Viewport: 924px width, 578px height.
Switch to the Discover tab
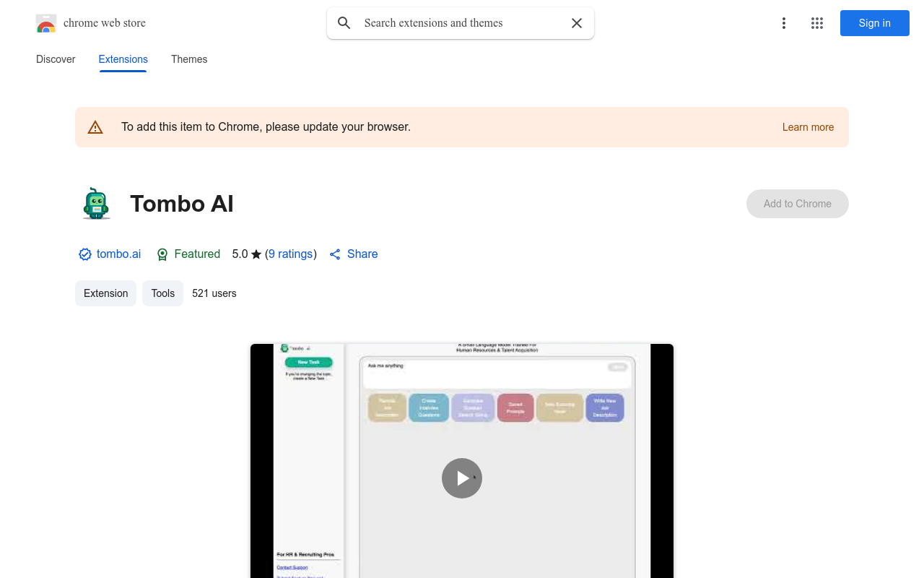coord(56,59)
